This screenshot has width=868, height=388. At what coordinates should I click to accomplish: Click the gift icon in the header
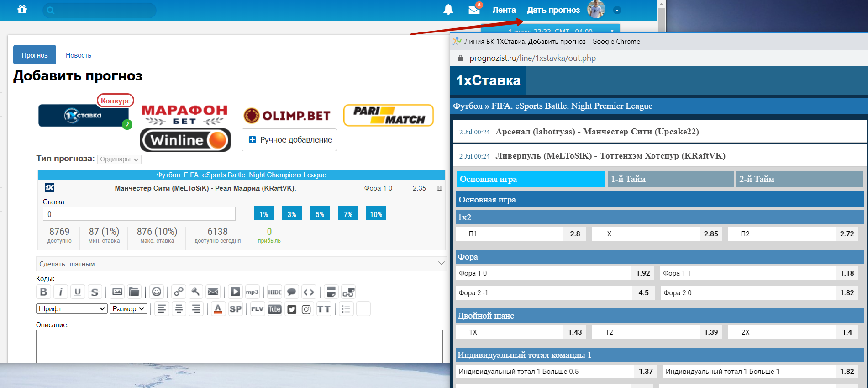(22, 10)
